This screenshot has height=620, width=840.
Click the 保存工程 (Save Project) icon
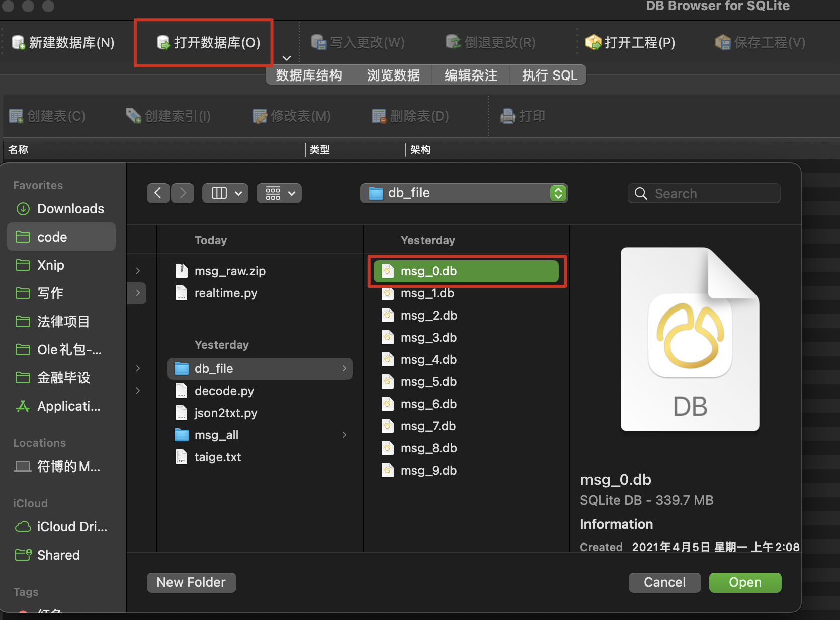point(723,43)
